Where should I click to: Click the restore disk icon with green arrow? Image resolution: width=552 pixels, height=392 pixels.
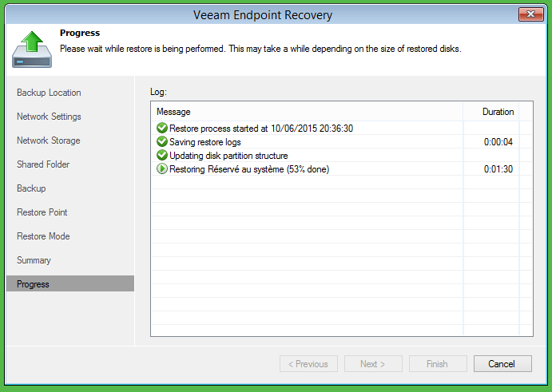click(x=32, y=49)
